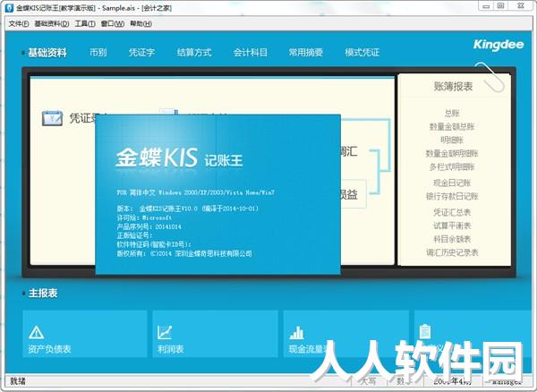Image resolution: width=537 pixels, height=392 pixels.
Task: Open 总账 report
Action: coord(452,113)
